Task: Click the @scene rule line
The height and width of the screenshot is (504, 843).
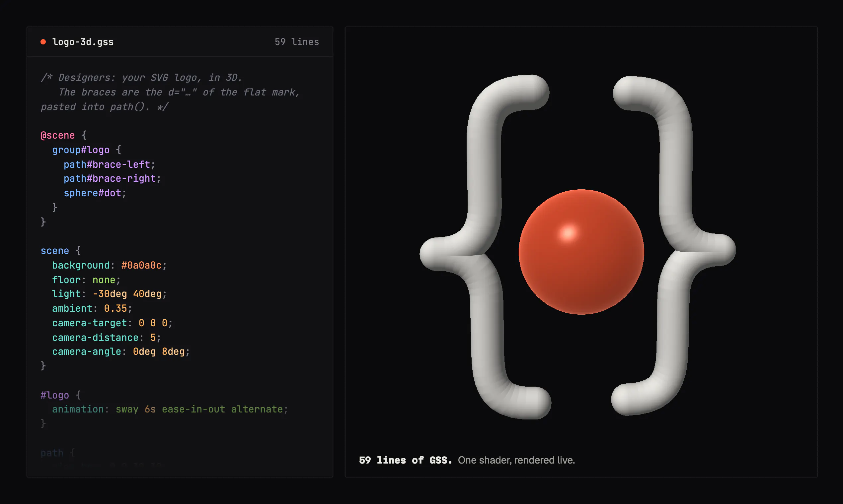Action: [x=64, y=135]
